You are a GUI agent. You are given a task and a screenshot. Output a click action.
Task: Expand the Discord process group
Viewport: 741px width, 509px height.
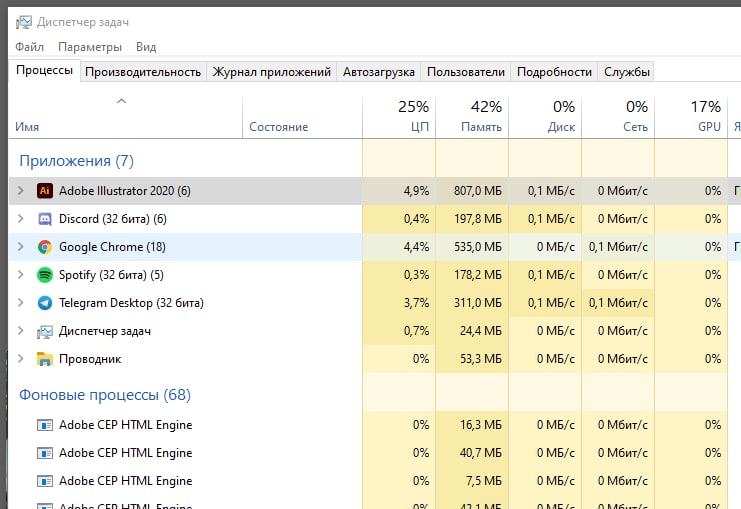pos(20,219)
